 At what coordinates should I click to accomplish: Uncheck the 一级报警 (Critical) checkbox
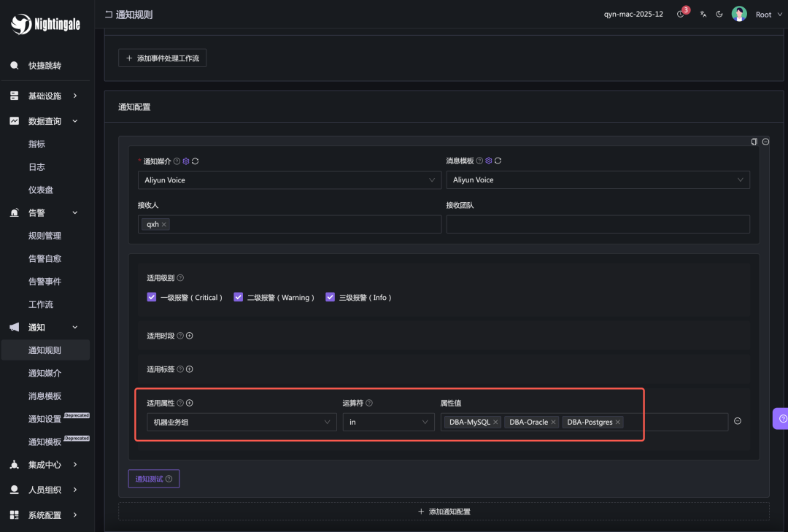click(x=152, y=297)
